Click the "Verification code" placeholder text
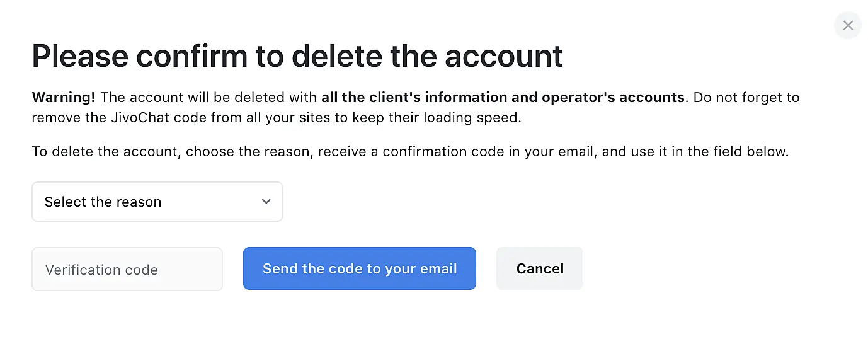This screenshot has height=339, width=868. [101, 270]
